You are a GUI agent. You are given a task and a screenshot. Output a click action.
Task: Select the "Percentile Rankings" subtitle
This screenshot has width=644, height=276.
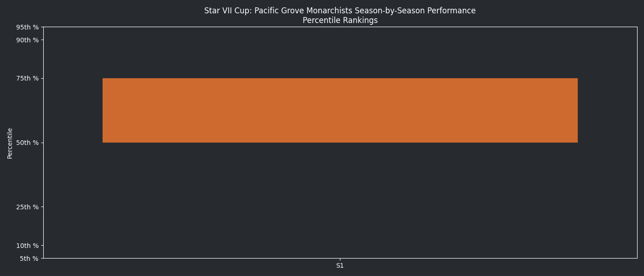(340, 20)
